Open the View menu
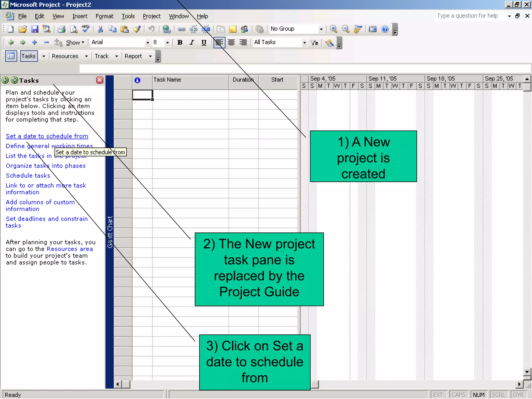Image resolution: width=532 pixels, height=399 pixels. (58, 16)
